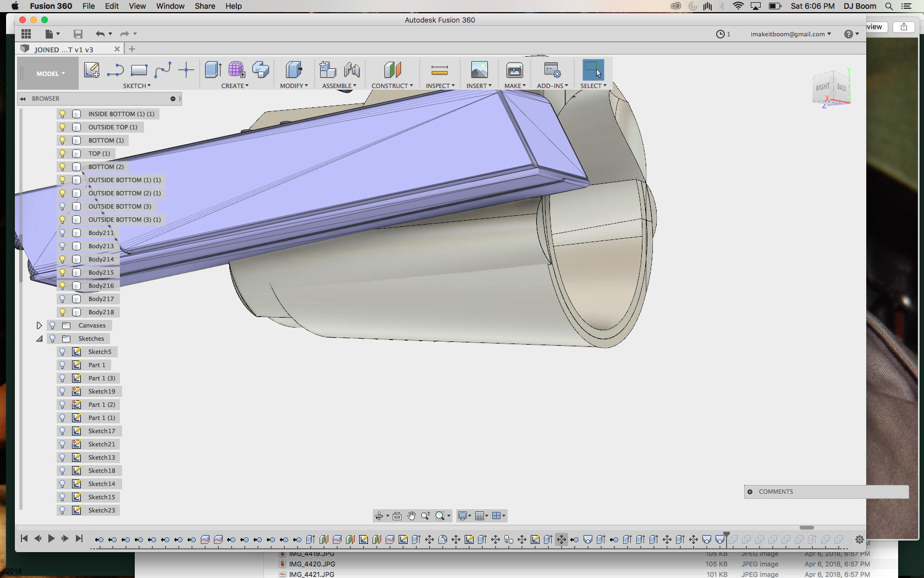Image resolution: width=924 pixels, height=578 pixels.
Task: Activate the Select tool icon
Action: 593,70
